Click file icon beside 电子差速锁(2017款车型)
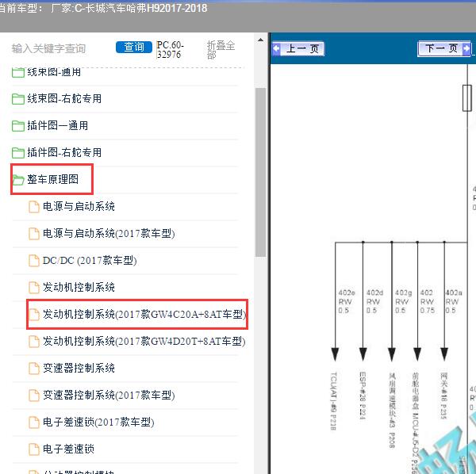476x474 pixels. pyautogui.click(x=33, y=422)
